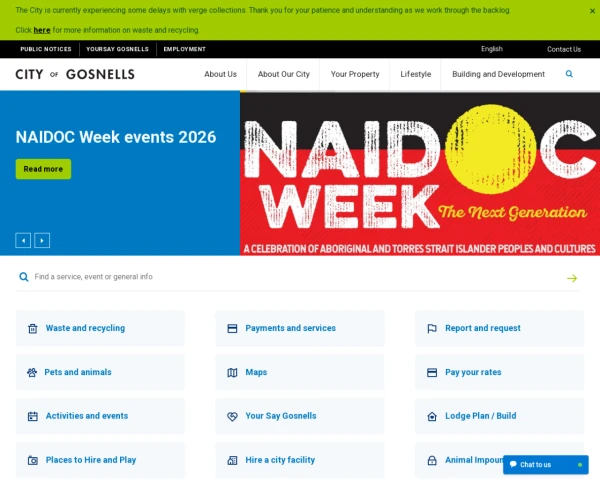Open Places to Hire and Play tile
The height and width of the screenshot is (480, 600).
(x=100, y=460)
